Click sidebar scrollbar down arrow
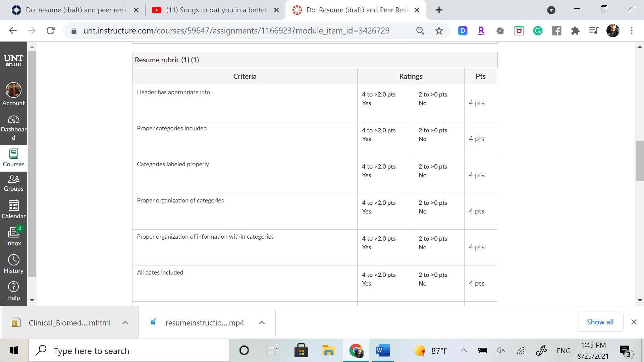 coord(32,300)
